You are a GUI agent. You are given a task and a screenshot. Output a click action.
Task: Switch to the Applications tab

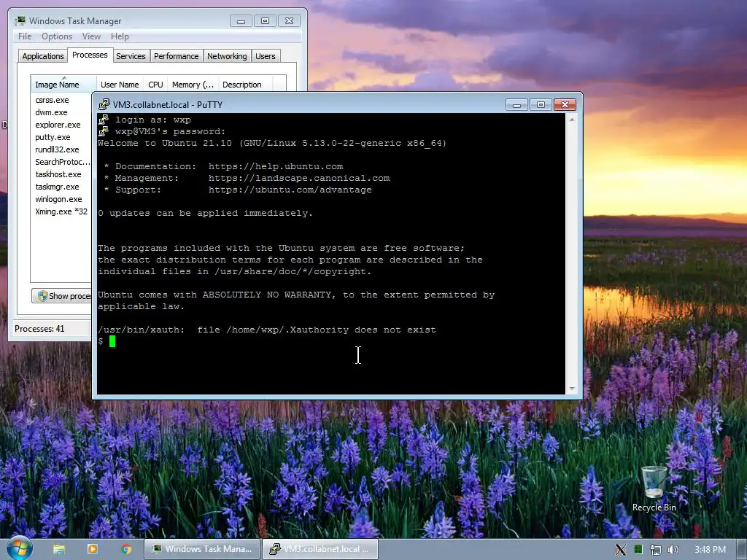[x=43, y=56]
